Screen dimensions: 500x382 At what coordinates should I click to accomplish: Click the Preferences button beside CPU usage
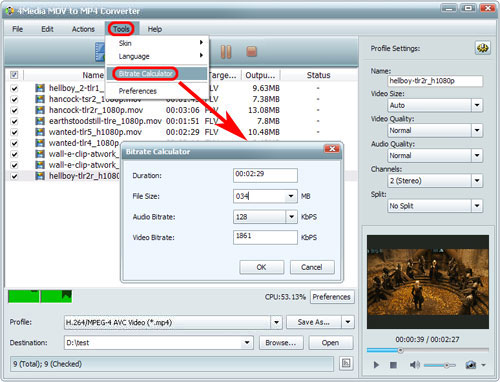tap(332, 297)
